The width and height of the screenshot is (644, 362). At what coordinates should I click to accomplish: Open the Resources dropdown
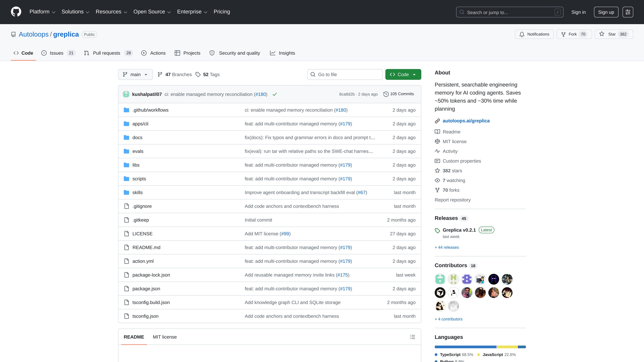pos(111,12)
